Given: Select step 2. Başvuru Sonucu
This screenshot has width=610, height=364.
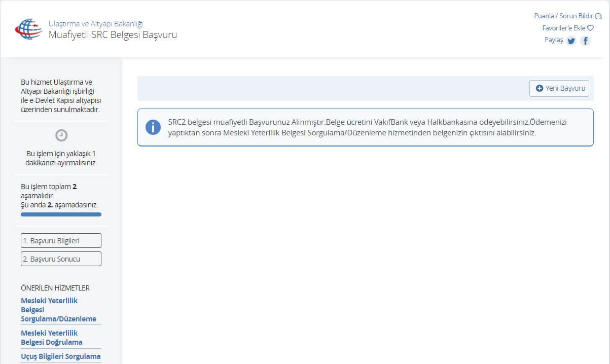Looking at the screenshot, I should point(61,259).
